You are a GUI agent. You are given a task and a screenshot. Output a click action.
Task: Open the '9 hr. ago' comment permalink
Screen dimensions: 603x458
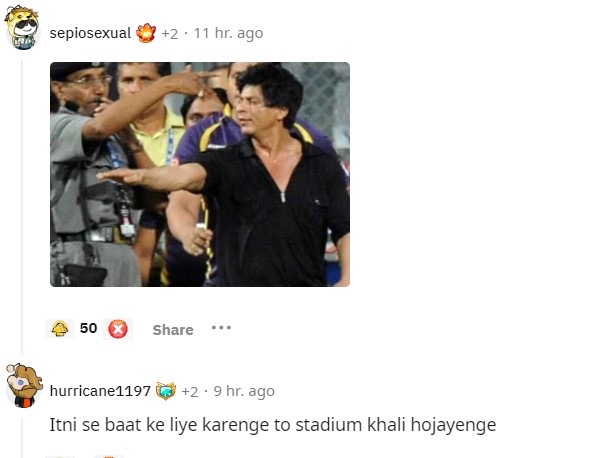click(x=244, y=391)
